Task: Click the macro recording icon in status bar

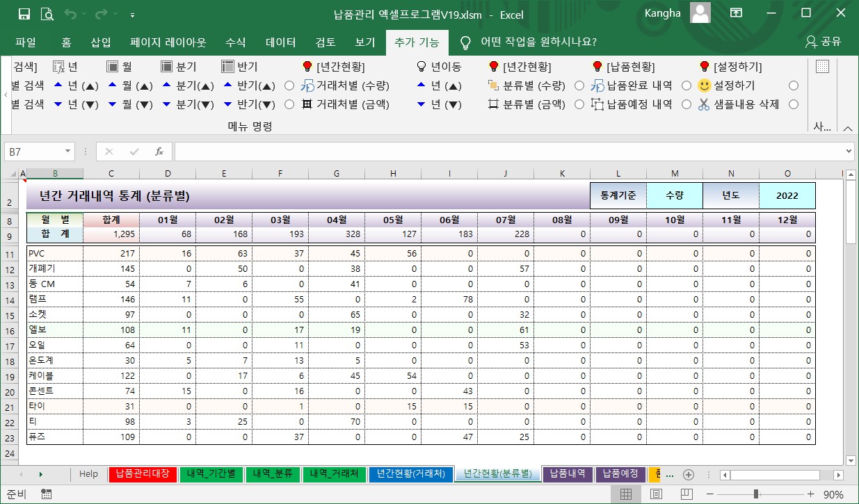Action: (46, 494)
